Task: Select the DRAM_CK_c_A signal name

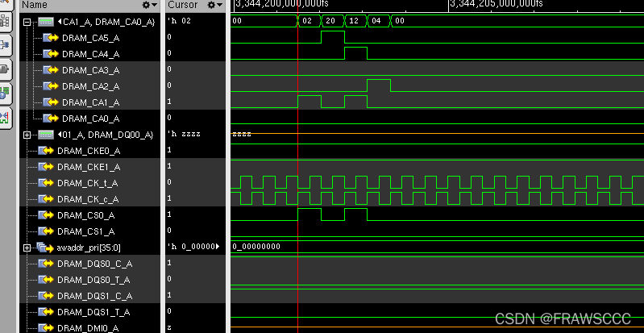Action: pos(87,199)
